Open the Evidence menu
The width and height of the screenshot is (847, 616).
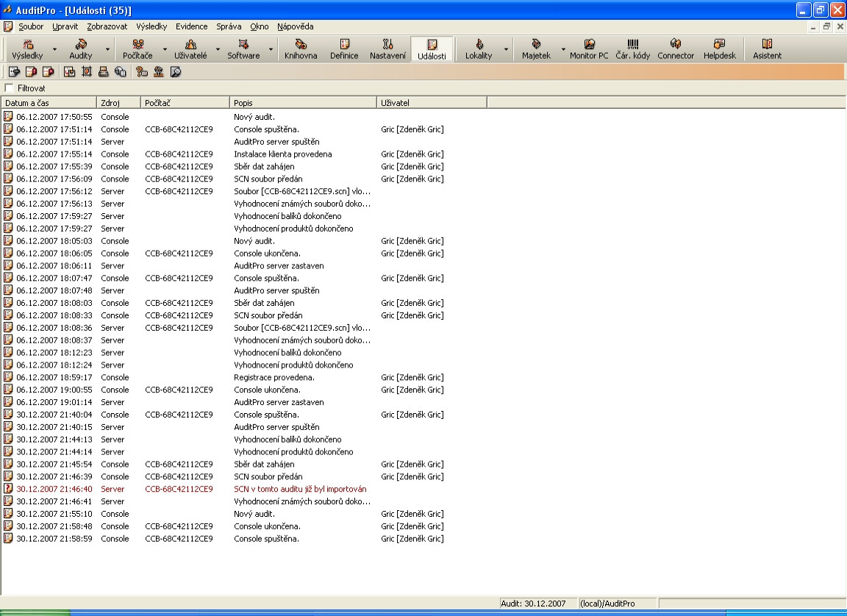click(191, 26)
